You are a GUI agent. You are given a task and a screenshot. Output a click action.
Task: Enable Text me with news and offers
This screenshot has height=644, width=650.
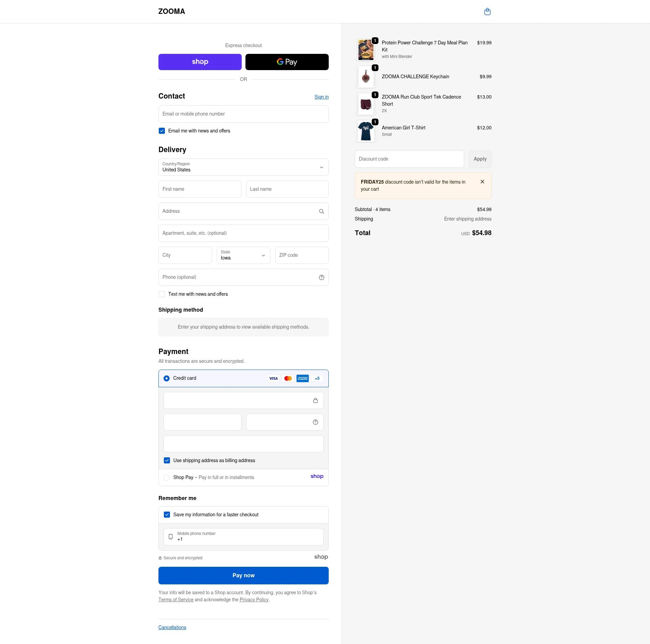162,294
